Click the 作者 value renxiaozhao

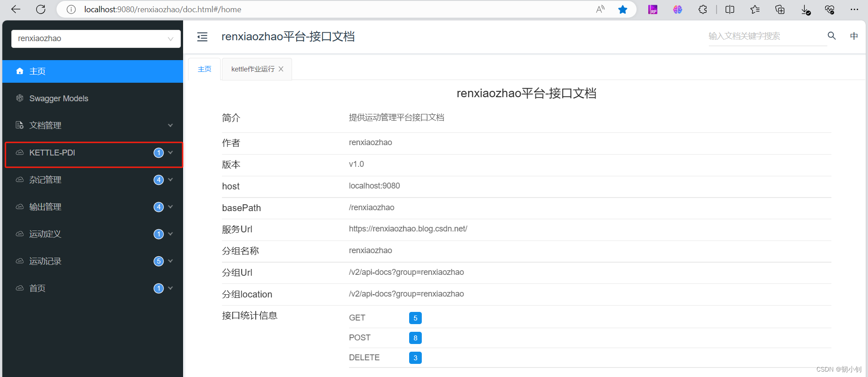point(370,142)
